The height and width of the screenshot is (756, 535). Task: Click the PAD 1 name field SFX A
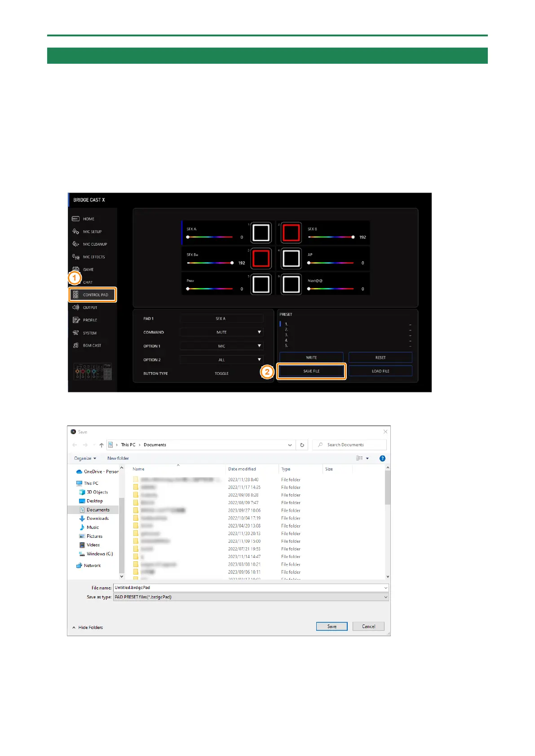(221, 319)
